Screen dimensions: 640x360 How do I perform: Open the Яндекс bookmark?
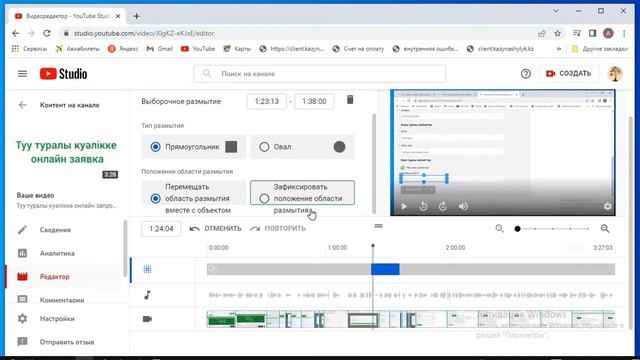[x=123, y=49]
